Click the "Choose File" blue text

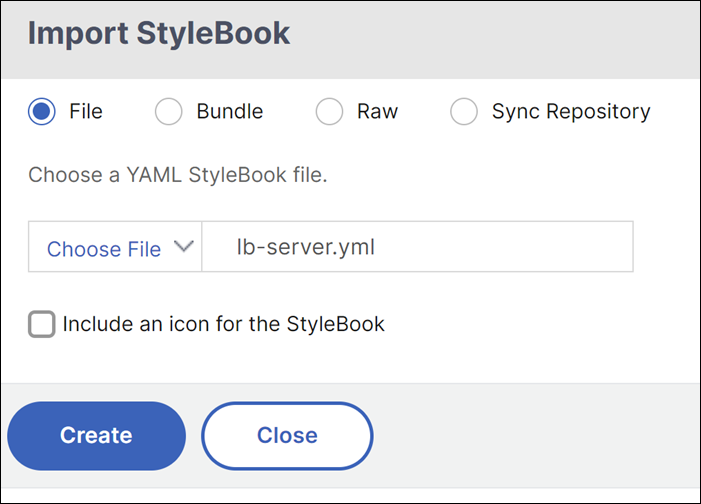pyautogui.click(x=103, y=249)
